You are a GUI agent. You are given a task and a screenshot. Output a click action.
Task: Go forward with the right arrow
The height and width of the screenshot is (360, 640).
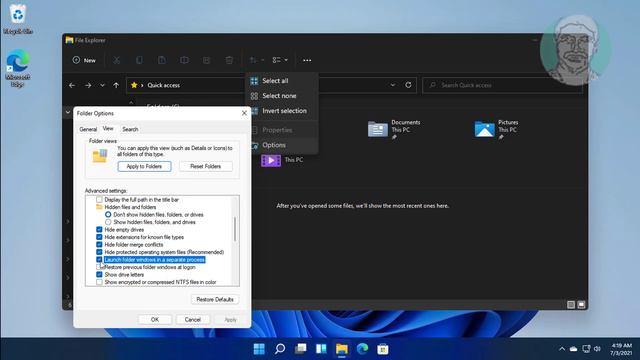pyautogui.click(x=88, y=85)
